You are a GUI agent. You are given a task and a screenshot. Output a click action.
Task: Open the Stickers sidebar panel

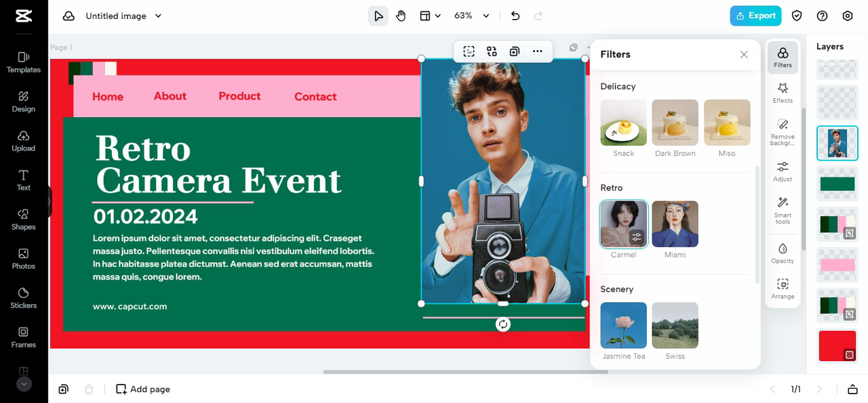click(x=24, y=298)
